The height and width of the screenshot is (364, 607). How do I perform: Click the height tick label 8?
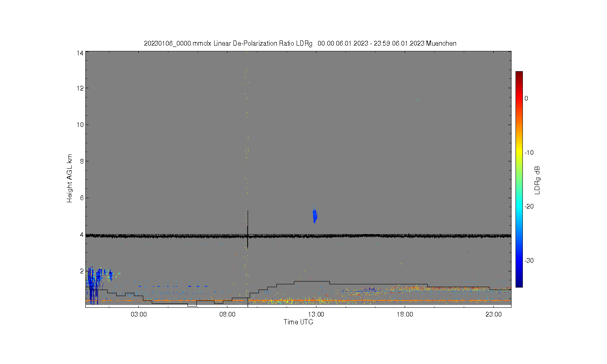(82, 161)
